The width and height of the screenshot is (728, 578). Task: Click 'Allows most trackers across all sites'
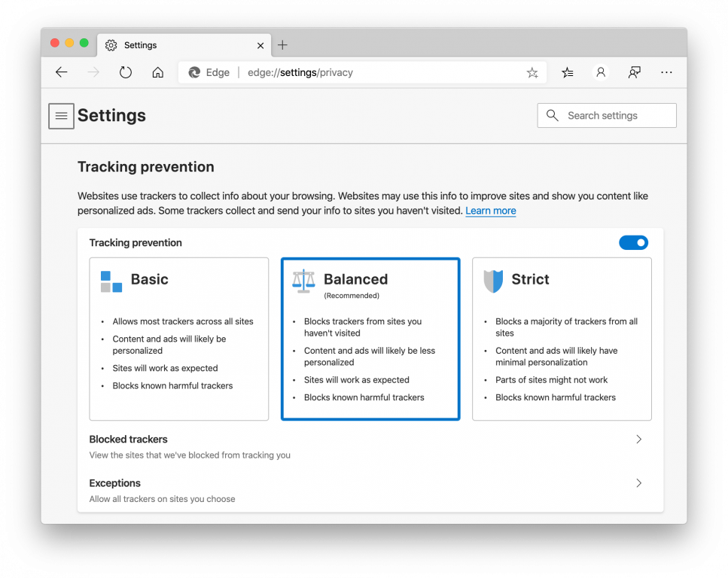pos(183,321)
